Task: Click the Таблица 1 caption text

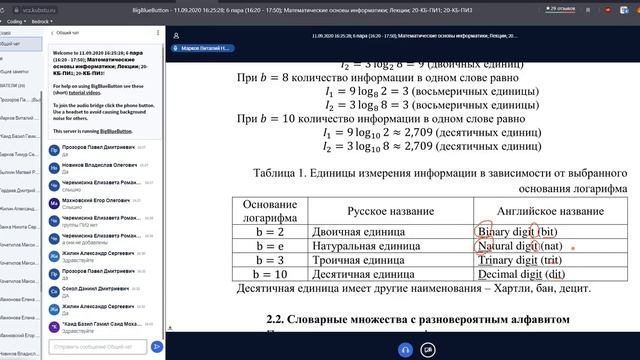Action: 440,180
